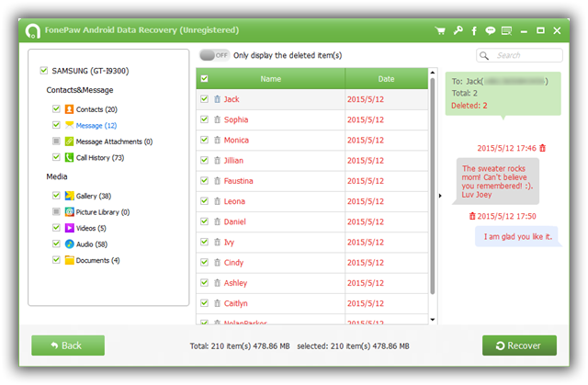Click the trash icon beside Caitlyn
588x385 pixels.
coord(217,303)
